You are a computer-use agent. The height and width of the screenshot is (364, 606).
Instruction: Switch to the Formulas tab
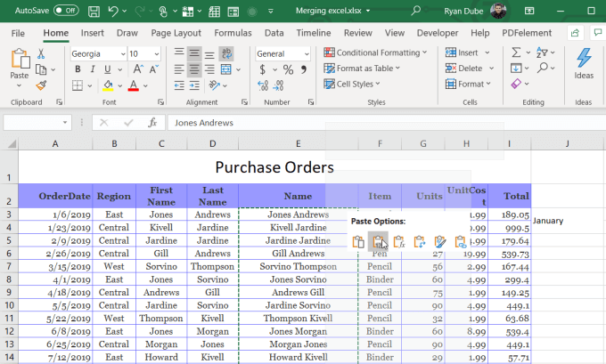tap(233, 33)
